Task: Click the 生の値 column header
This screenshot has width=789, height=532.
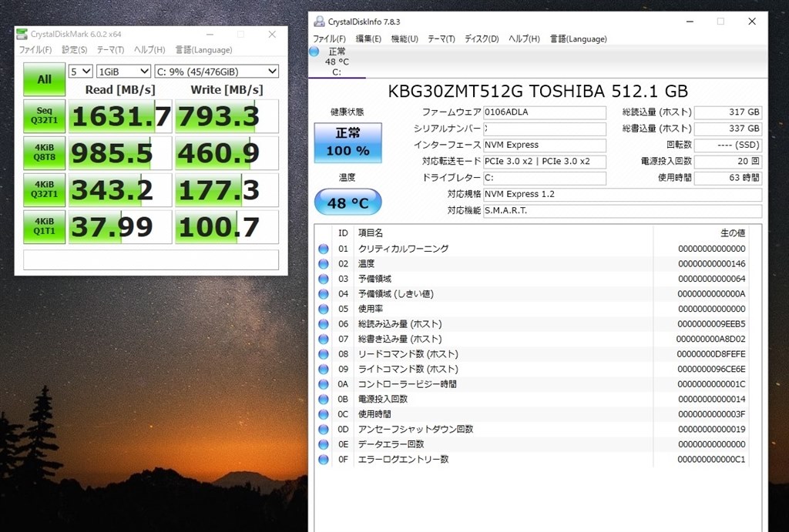Action: (x=733, y=233)
